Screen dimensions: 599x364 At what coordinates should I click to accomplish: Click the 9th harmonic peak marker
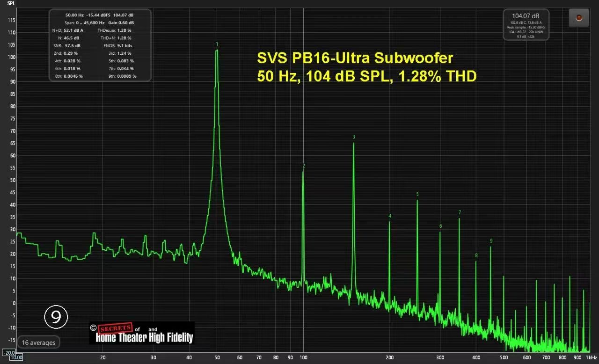[x=491, y=241]
